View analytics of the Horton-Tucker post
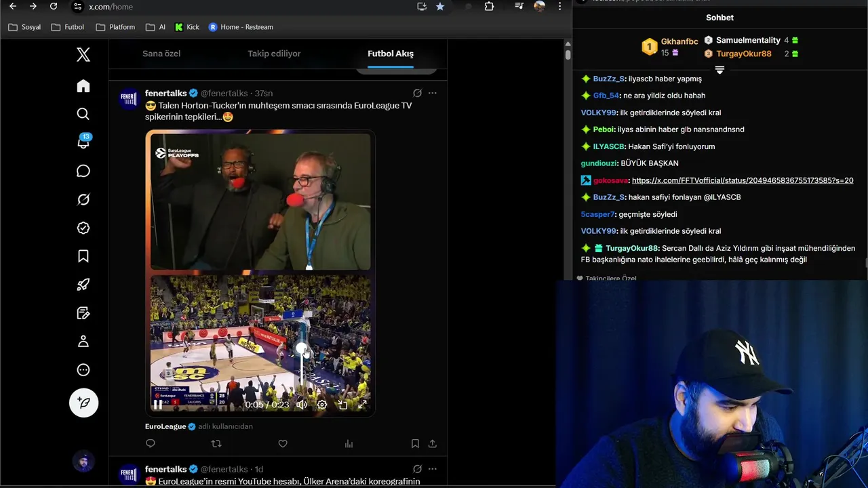The width and height of the screenshot is (868, 488). coord(349,444)
